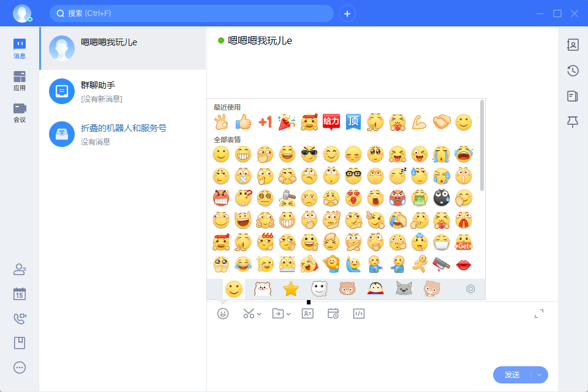Viewport: 588px width, 392px height.
Task: Select the brown bear sticker tab
Action: (x=347, y=289)
